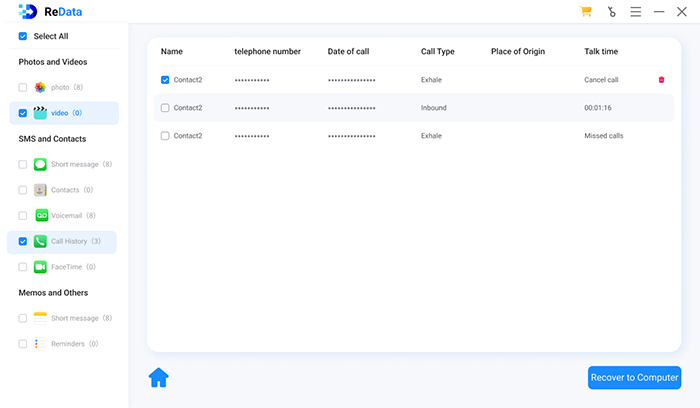
Task: Click the Talk time column header
Action: pyautogui.click(x=602, y=50)
